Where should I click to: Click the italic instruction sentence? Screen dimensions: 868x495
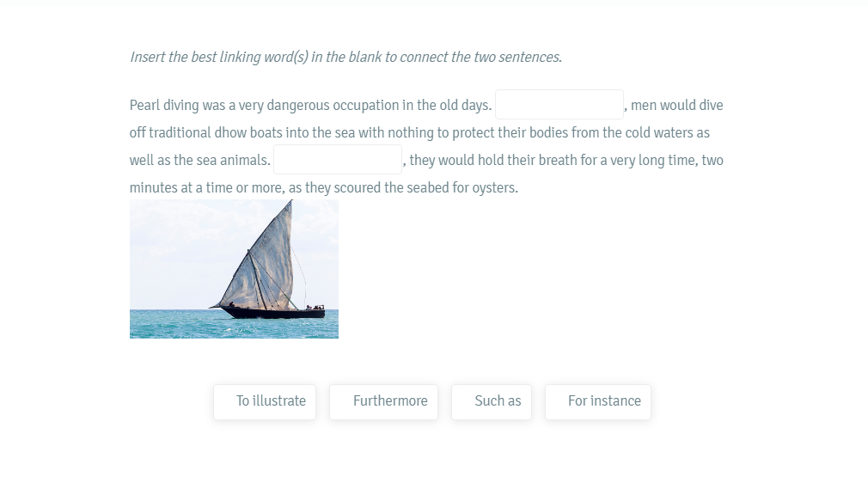pos(346,57)
